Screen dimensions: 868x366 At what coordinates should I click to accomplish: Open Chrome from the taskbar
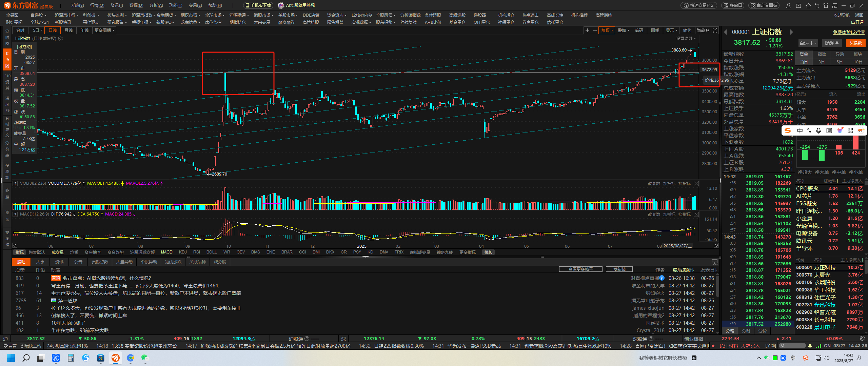tap(130, 358)
